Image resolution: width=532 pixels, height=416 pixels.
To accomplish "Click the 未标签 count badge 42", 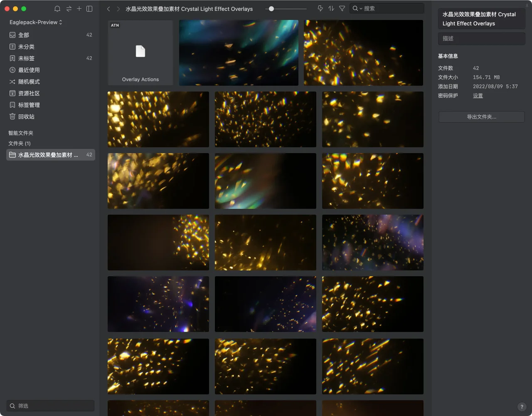I will tap(89, 58).
